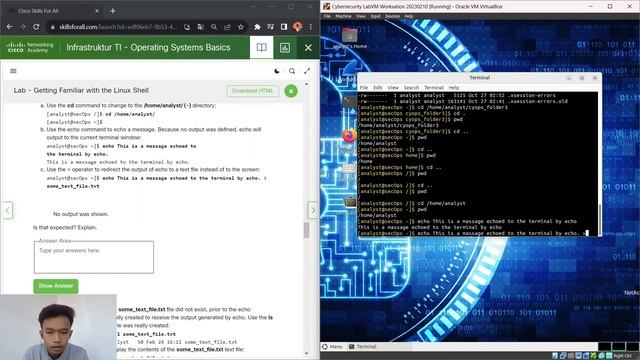Click the green round close button by Download HTML
Screen dimensions: 640x360
(x=291, y=91)
